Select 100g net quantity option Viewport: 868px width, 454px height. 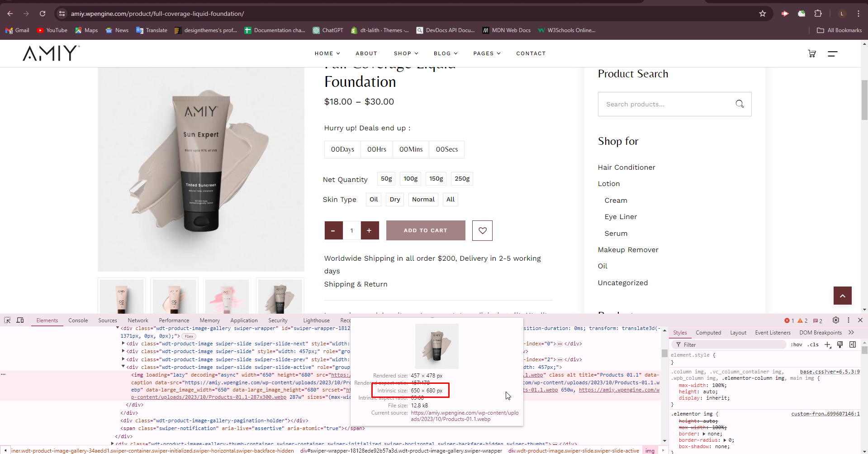(411, 179)
